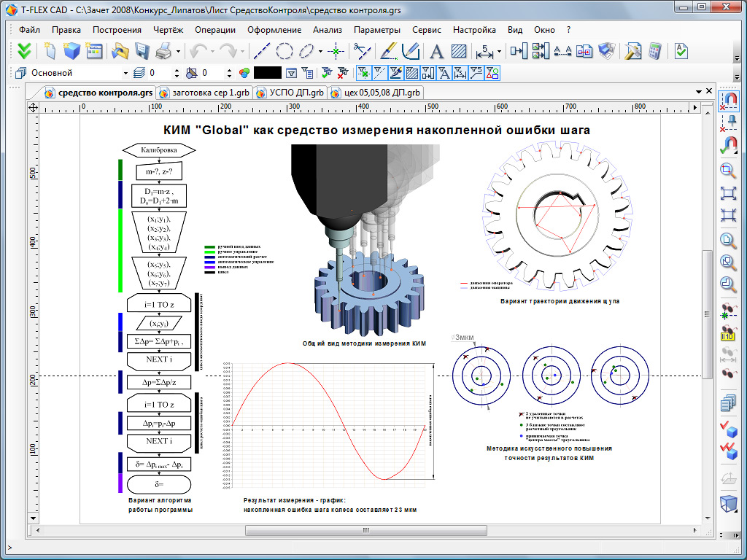Click the zoom window magnifier icon

[x=728, y=171]
